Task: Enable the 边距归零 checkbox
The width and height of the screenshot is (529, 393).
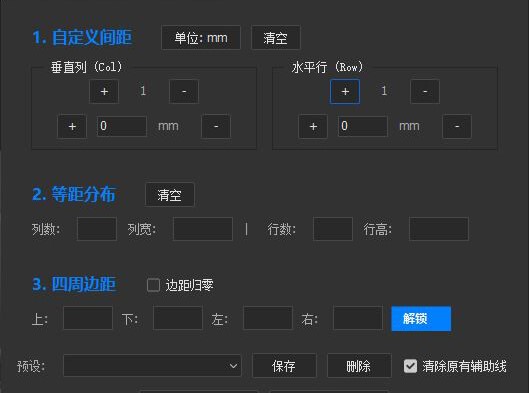Action: coord(154,285)
